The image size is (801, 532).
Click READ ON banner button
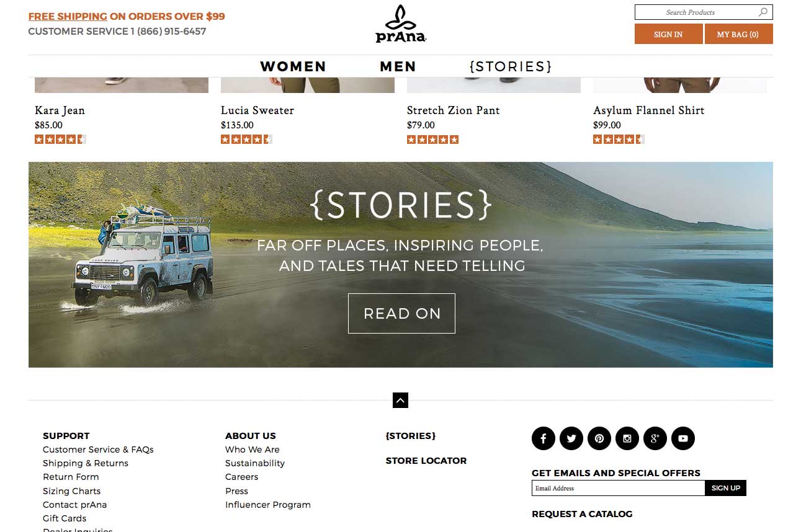coord(401,313)
